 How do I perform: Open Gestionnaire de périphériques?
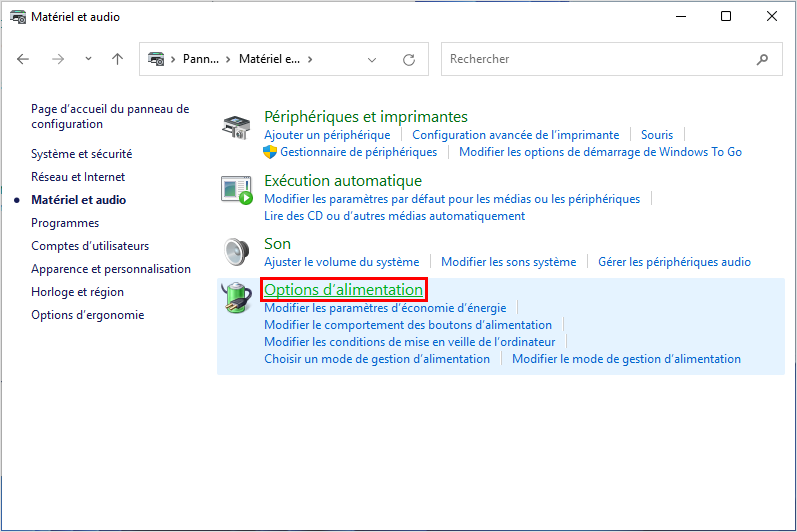tap(358, 152)
